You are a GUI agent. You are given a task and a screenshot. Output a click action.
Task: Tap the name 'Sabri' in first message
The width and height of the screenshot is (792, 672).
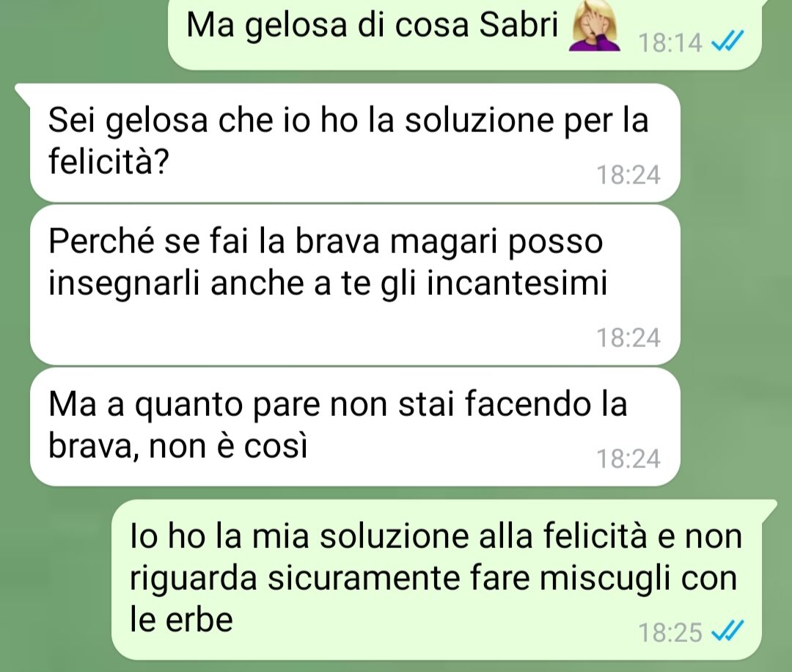click(x=518, y=24)
